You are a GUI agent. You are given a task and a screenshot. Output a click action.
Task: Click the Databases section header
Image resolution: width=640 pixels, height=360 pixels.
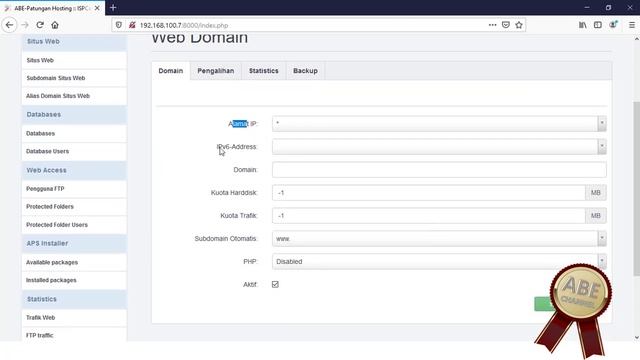coord(74,115)
